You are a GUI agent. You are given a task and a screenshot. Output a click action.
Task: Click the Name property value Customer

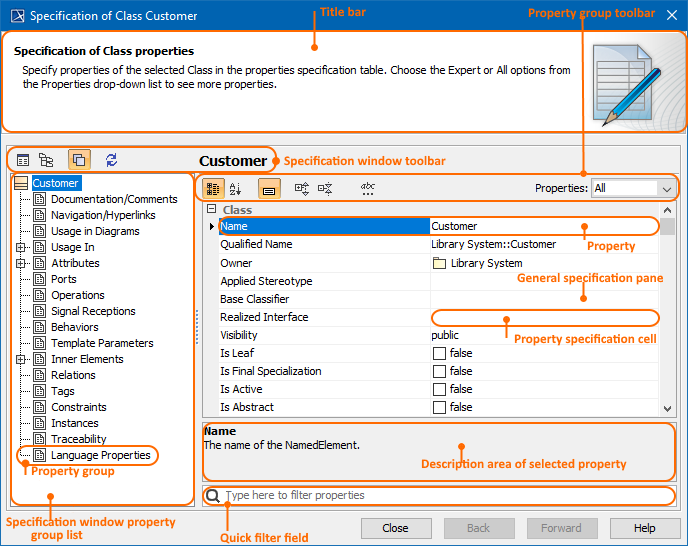454,226
